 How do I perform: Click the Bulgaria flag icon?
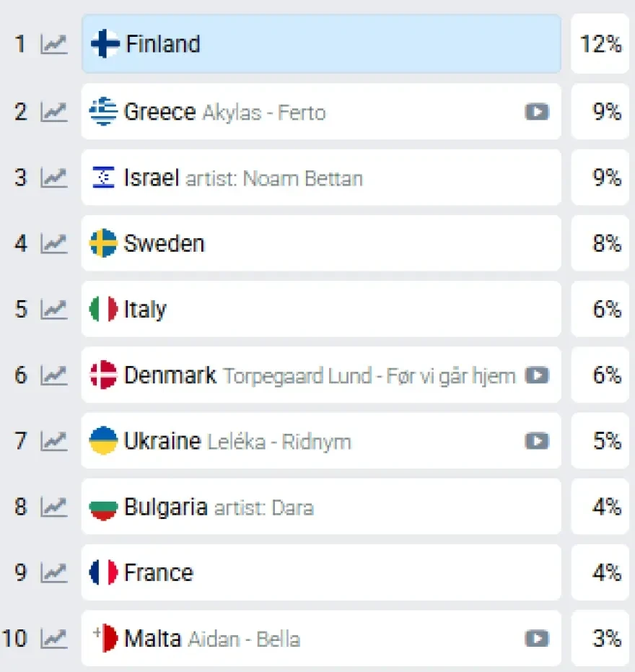point(103,507)
